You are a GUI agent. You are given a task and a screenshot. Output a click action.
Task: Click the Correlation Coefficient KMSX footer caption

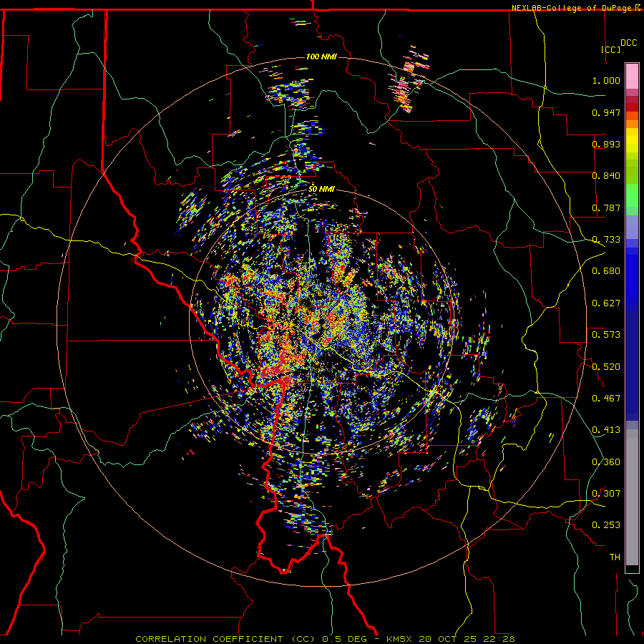325,639
